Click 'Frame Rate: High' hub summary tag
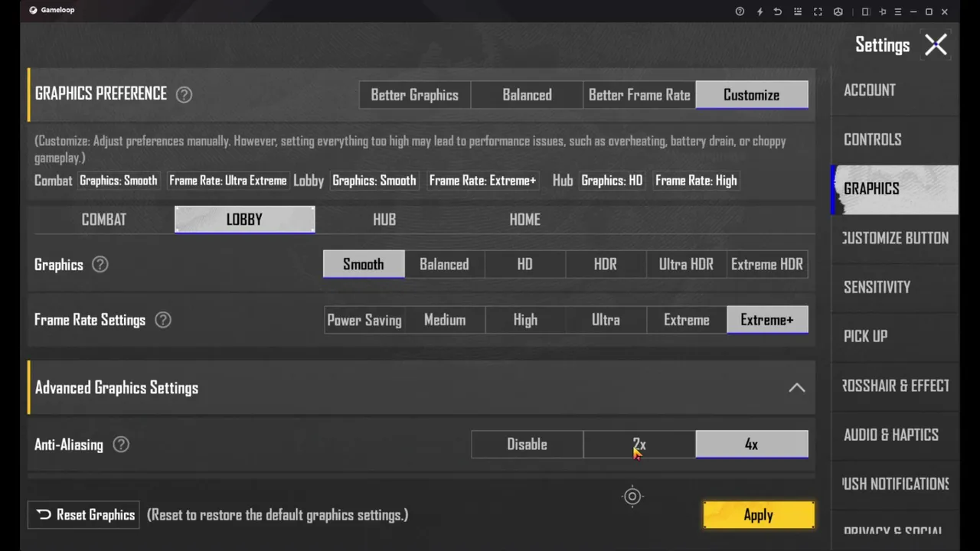The height and width of the screenshot is (551, 980). pyautogui.click(x=696, y=181)
